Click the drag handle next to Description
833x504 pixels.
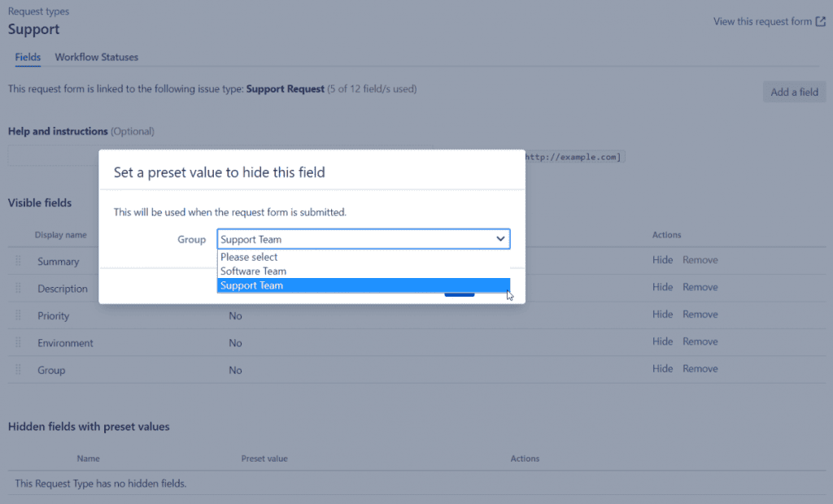17,289
